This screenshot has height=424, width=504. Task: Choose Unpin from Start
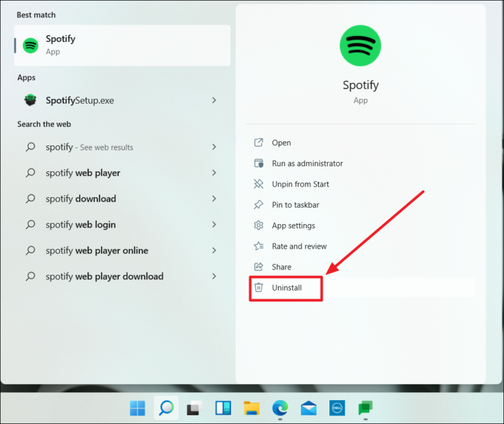pos(362,184)
